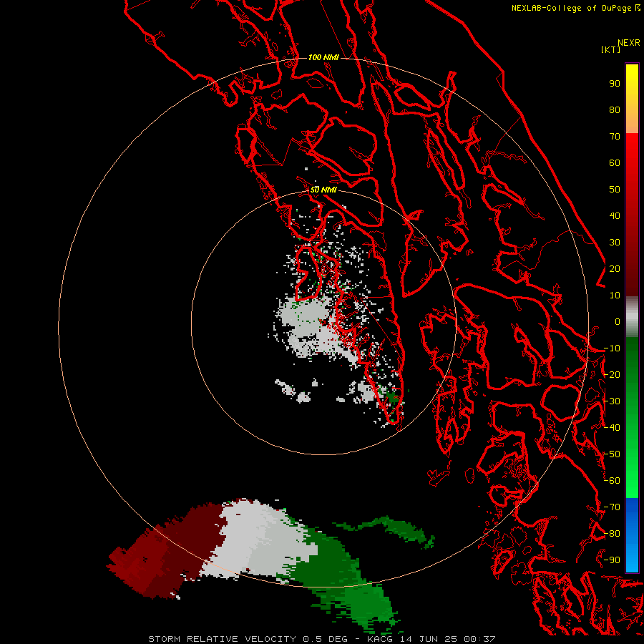
Task: Click the 40 value on velocity scale
Action: [x=615, y=216]
